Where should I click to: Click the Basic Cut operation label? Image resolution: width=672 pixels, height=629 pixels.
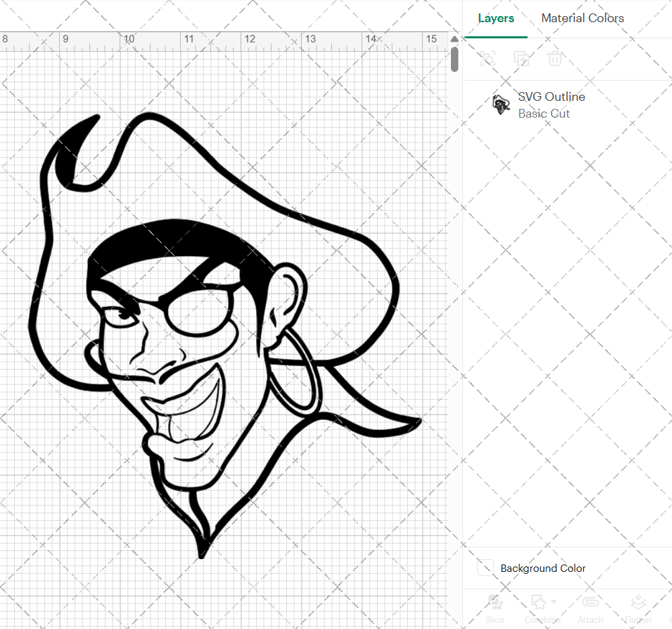pos(544,114)
